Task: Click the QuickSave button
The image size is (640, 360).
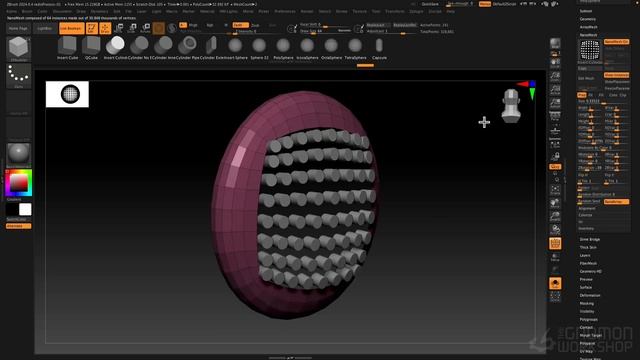Action: point(430,4)
